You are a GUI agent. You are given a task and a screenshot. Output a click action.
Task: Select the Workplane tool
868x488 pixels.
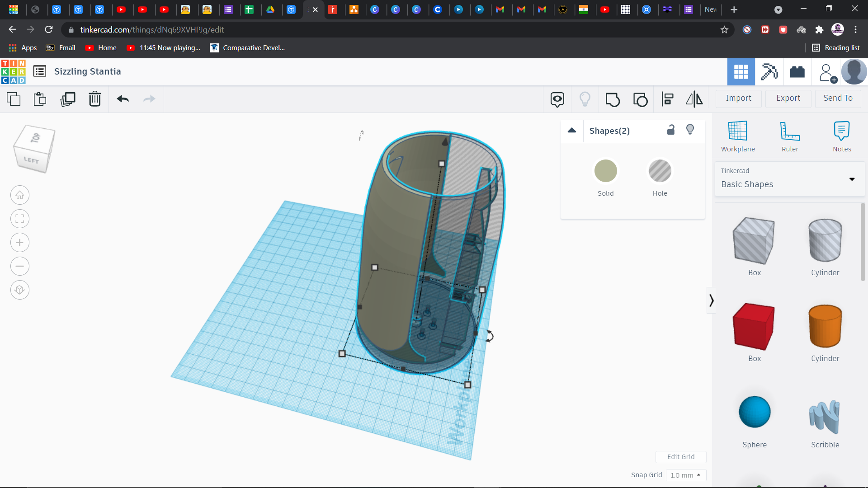point(738,135)
